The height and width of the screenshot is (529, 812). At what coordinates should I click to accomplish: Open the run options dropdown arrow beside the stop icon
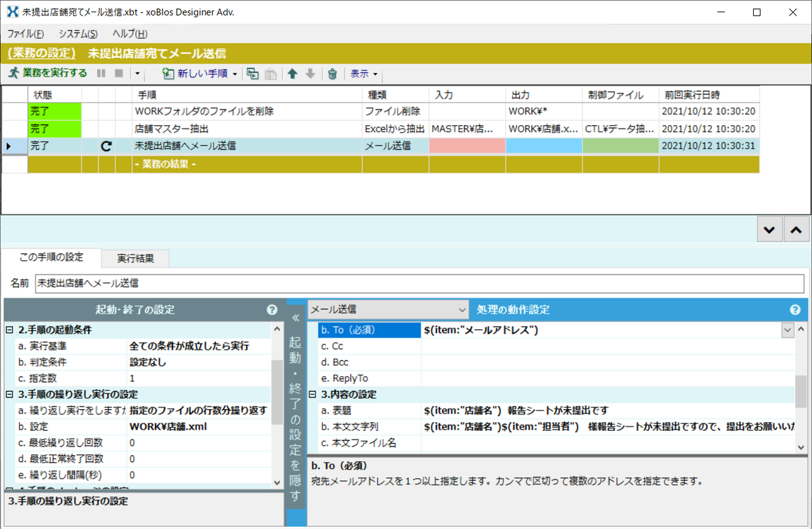click(137, 73)
